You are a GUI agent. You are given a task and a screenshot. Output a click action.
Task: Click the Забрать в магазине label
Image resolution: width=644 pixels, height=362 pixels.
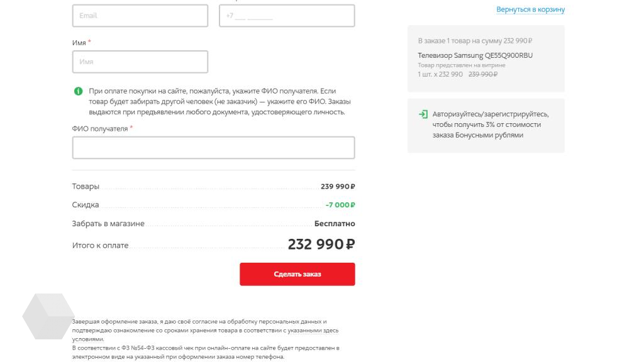[x=108, y=224]
